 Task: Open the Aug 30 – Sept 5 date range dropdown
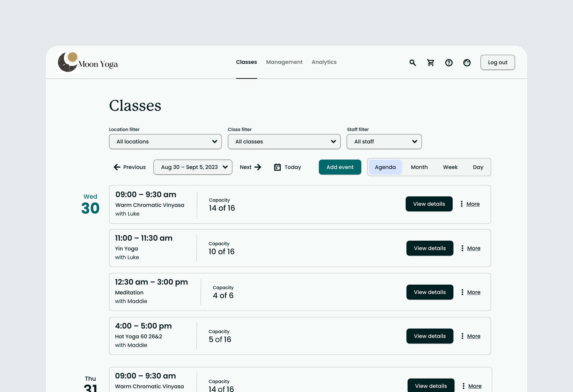click(x=193, y=167)
